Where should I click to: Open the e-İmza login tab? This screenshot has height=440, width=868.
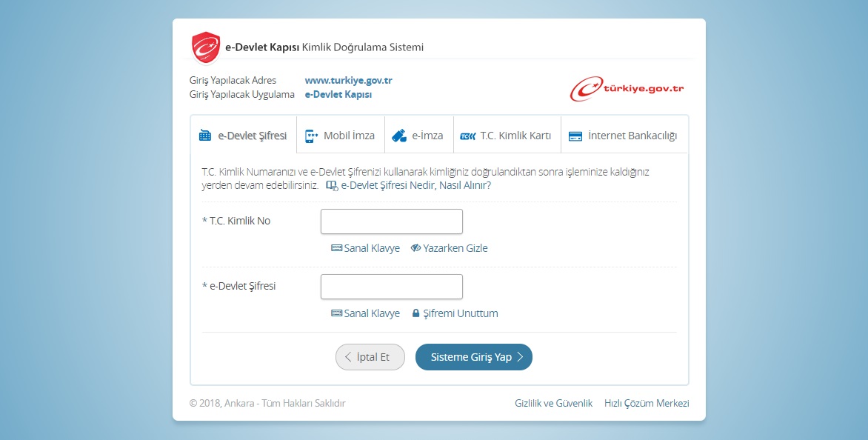(x=418, y=135)
